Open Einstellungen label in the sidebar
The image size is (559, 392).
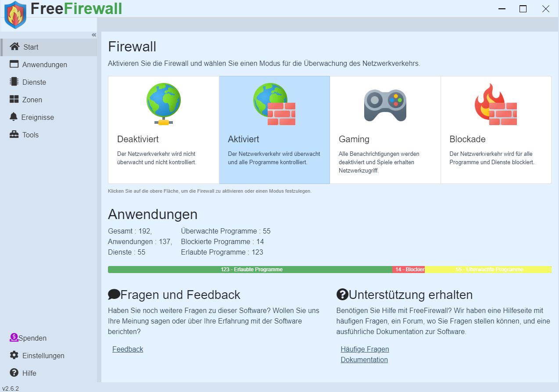click(43, 356)
